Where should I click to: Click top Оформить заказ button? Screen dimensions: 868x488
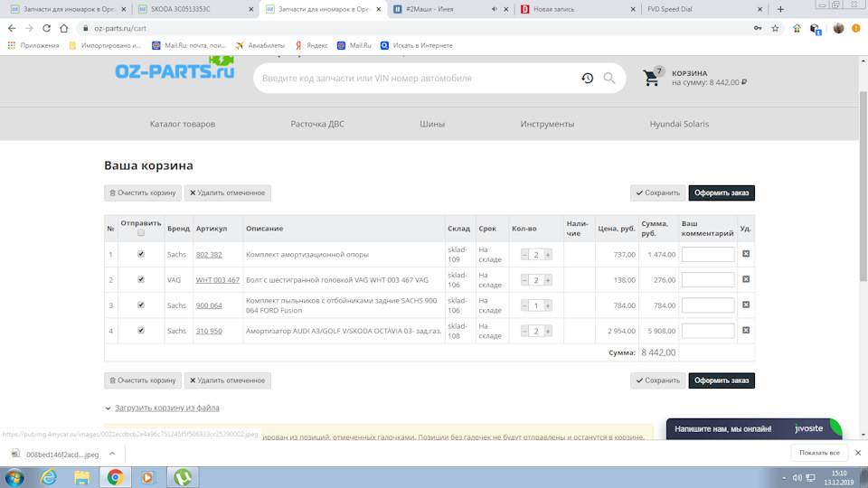[x=722, y=193]
